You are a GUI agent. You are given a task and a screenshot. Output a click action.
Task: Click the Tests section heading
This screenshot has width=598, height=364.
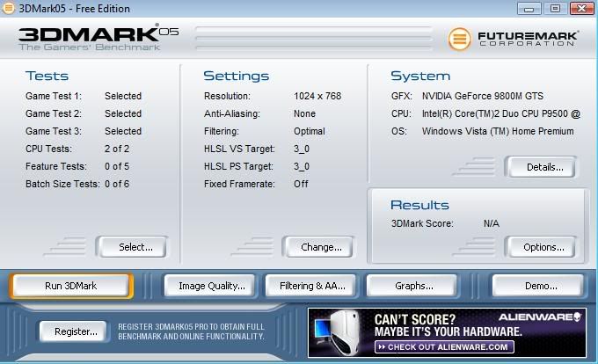point(47,76)
